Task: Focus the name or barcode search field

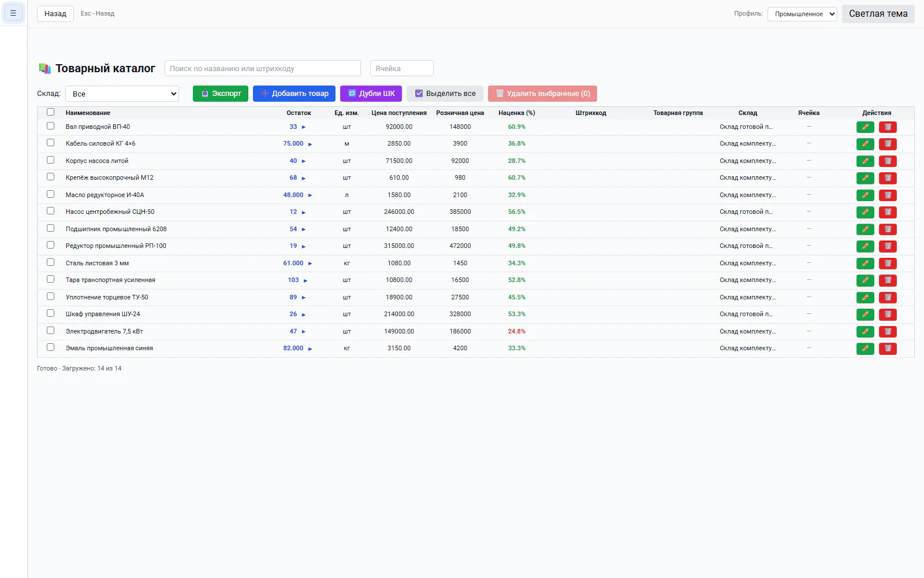Action: [x=263, y=68]
